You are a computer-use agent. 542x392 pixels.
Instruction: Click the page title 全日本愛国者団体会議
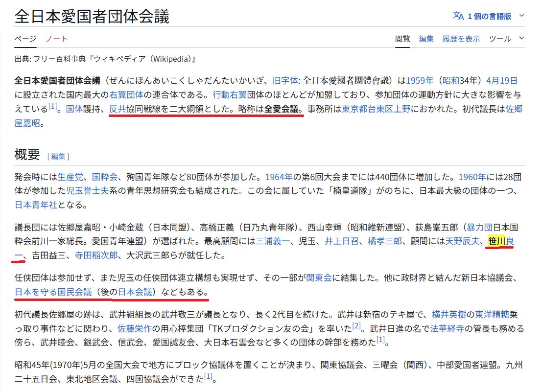point(92,16)
